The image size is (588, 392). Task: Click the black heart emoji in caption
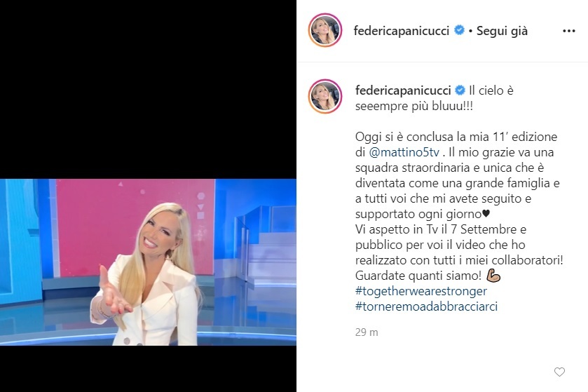click(486, 214)
